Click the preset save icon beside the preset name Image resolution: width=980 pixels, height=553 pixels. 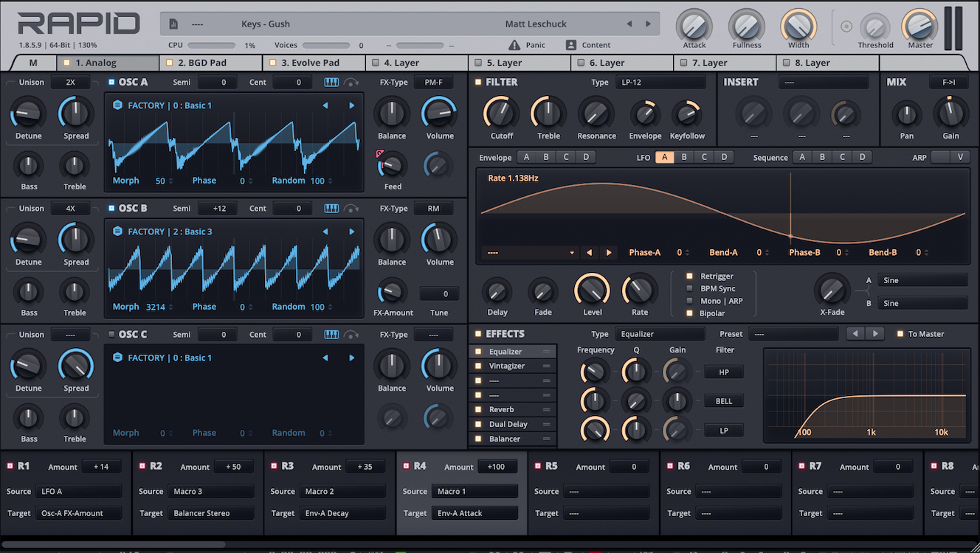click(173, 24)
